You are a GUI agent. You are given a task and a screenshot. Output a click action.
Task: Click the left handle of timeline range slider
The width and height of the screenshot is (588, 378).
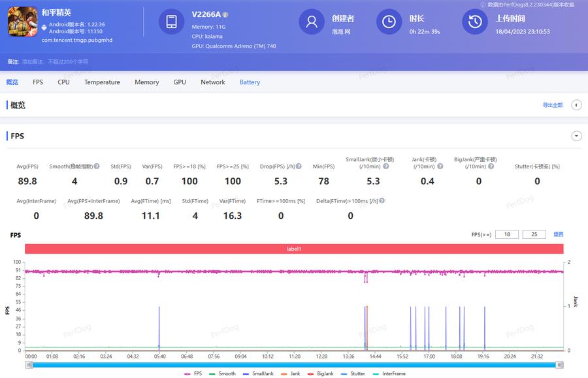pos(29,365)
